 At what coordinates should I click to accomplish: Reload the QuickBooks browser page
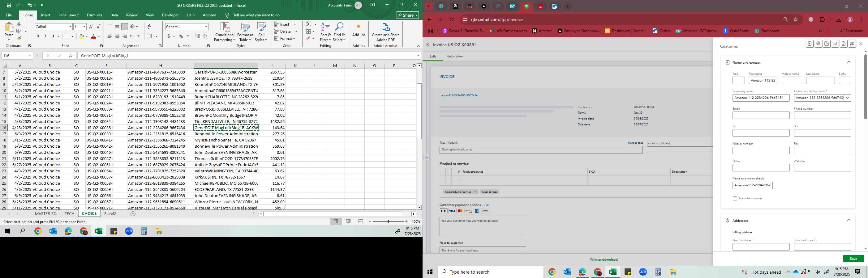452,19
